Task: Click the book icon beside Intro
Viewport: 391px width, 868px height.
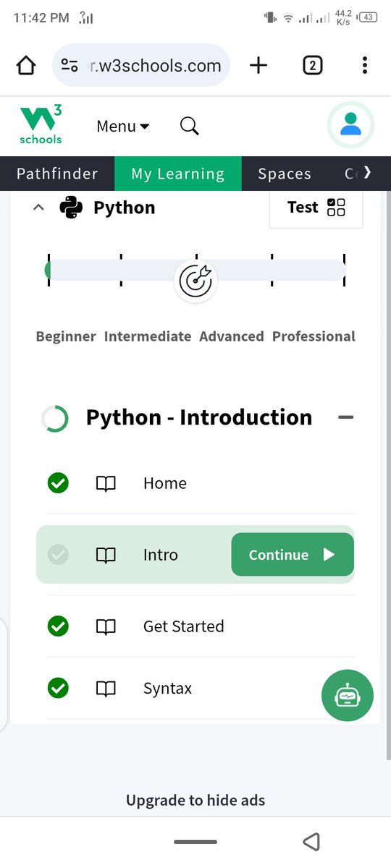Action: [x=106, y=555]
